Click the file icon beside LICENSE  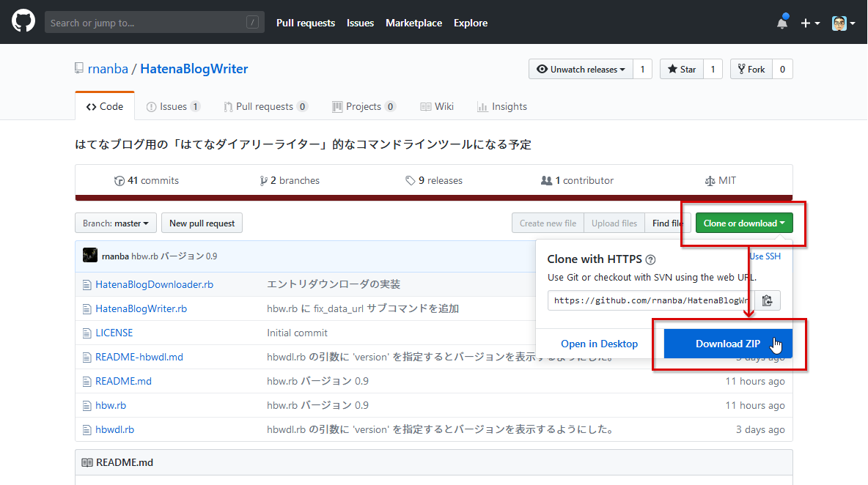[x=87, y=333]
